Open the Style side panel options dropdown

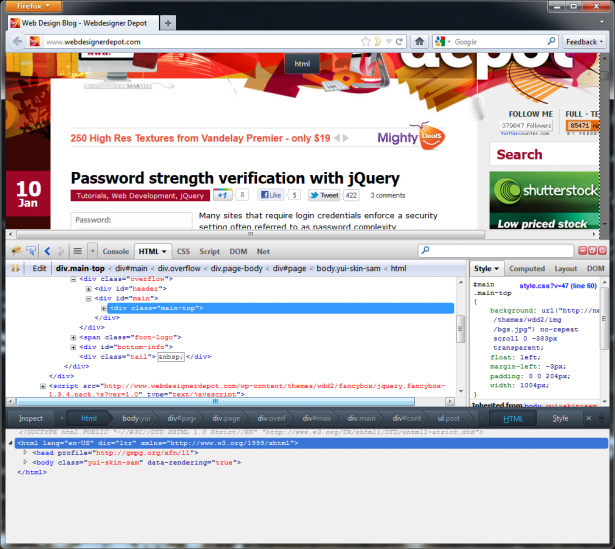pyautogui.click(x=497, y=269)
